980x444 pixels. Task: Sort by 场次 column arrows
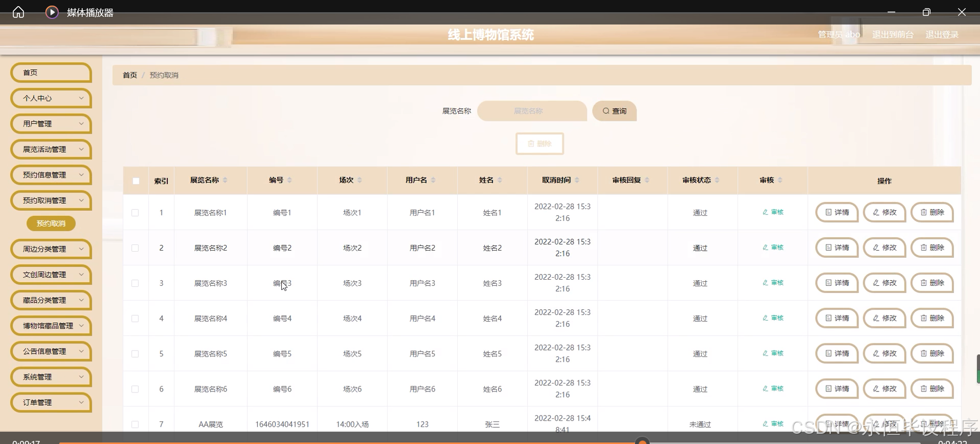point(359,180)
